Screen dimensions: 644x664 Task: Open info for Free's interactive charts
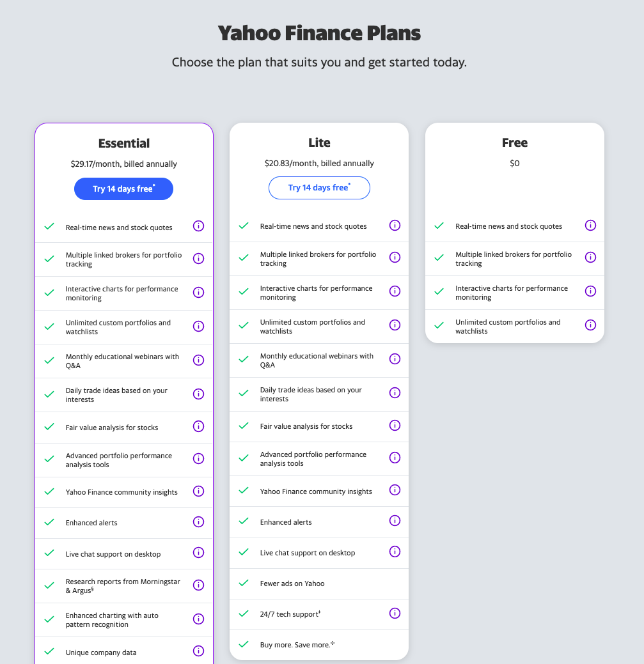click(590, 291)
